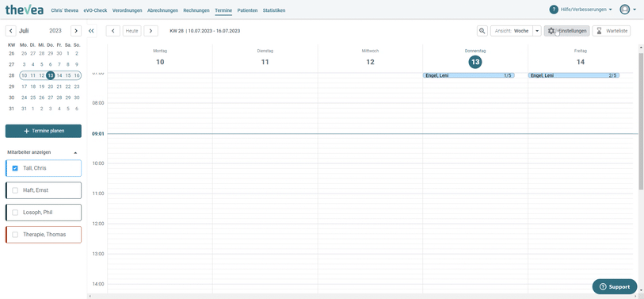Go to previous week arrow
Screen dimensions: 644x299
[x=113, y=31]
